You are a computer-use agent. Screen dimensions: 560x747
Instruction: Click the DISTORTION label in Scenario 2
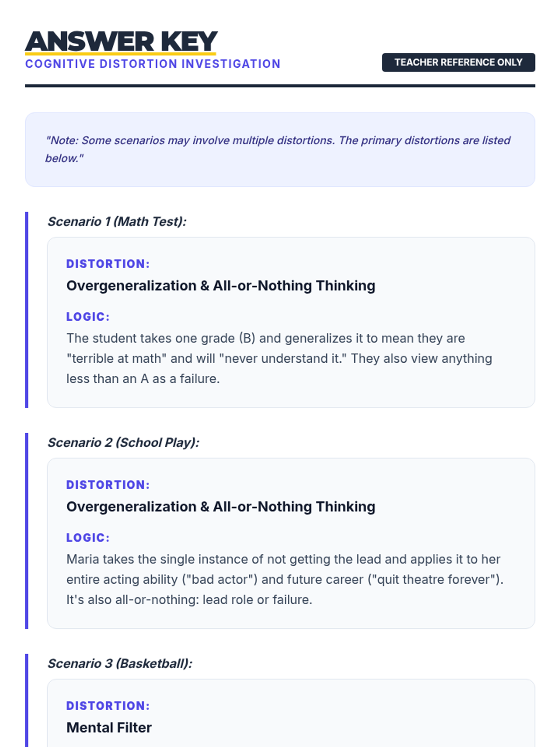coord(108,485)
